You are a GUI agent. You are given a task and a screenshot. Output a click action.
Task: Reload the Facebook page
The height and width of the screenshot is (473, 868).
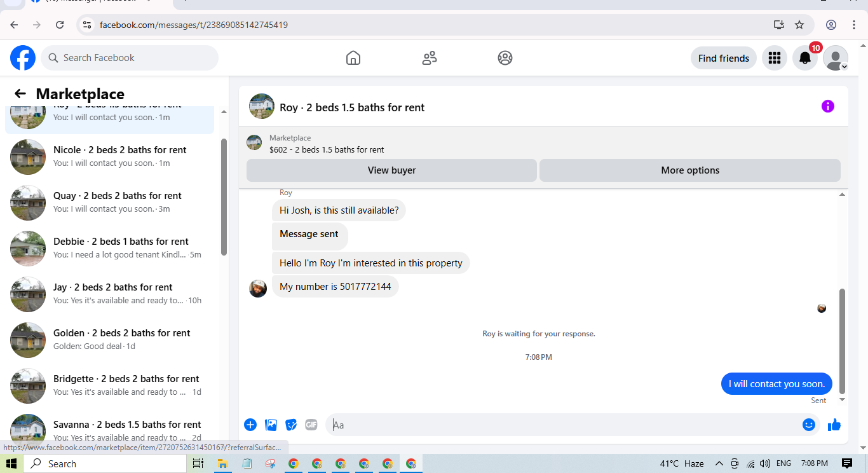point(60,25)
